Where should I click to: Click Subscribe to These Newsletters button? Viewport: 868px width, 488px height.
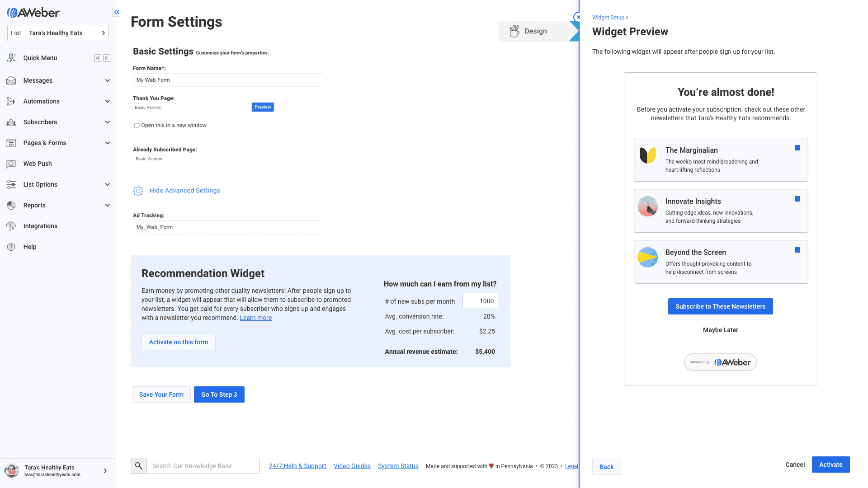721,306
